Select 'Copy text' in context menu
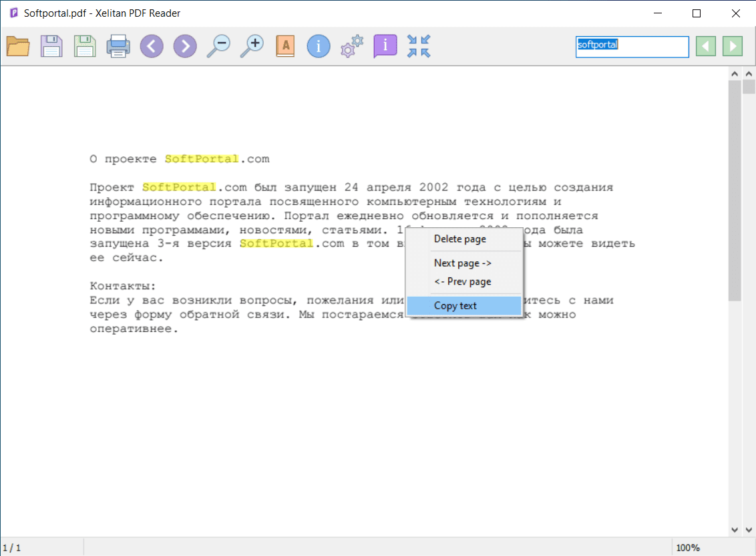Screen dimensions: 756x556 (464, 305)
